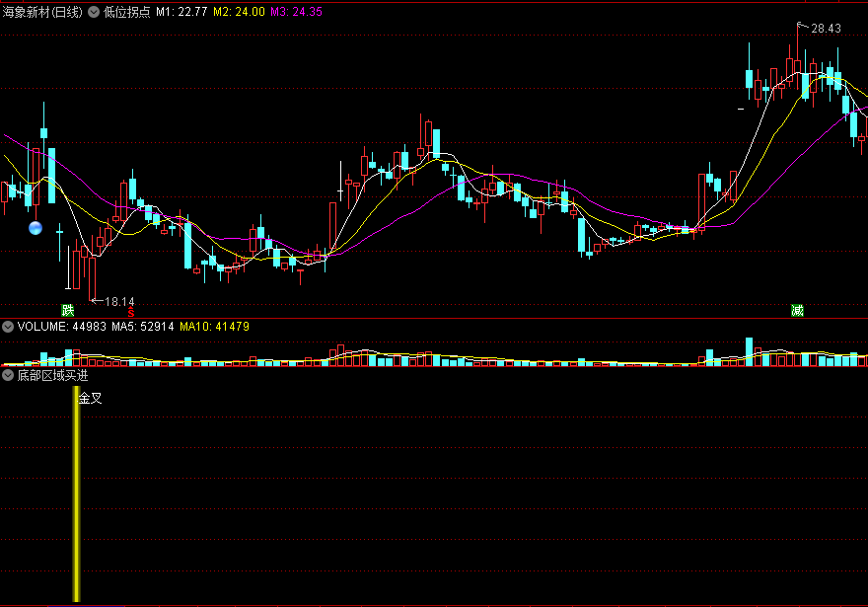
Task: Select the 低位拐点 indicator name
Action: (x=127, y=12)
